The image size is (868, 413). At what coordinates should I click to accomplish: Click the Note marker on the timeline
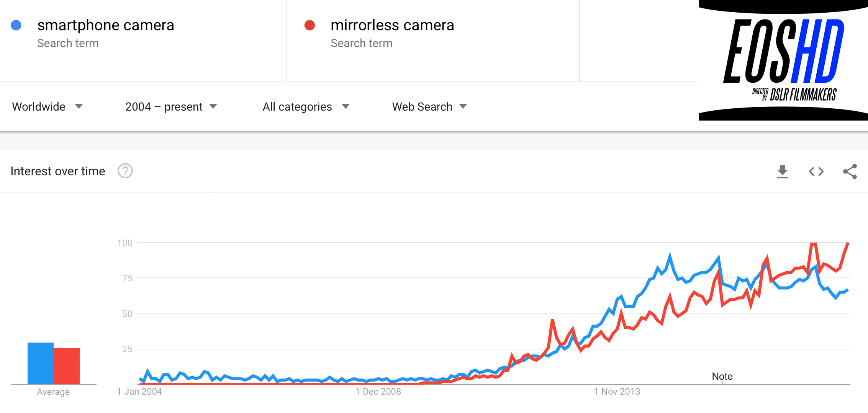pyautogui.click(x=722, y=377)
